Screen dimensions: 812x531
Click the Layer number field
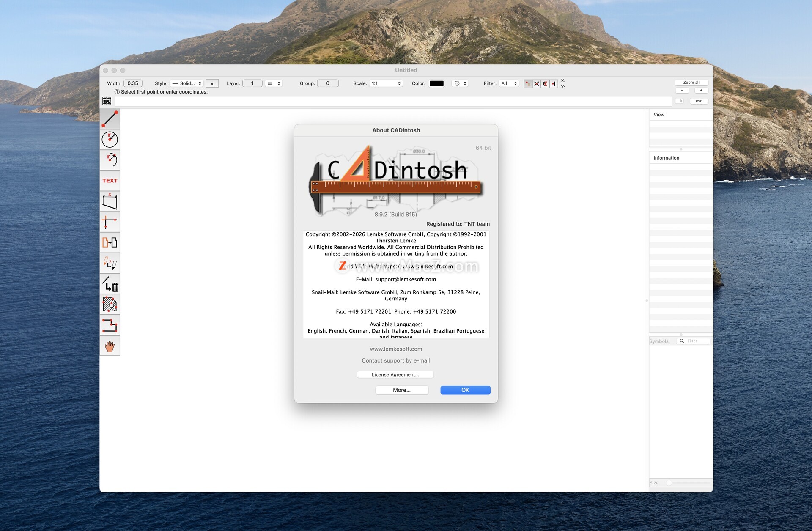pyautogui.click(x=252, y=83)
